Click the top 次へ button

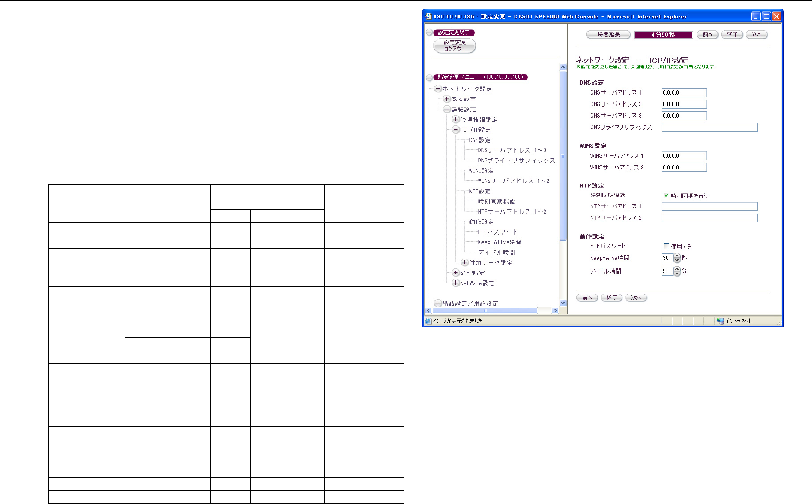(x=757, y=34)
